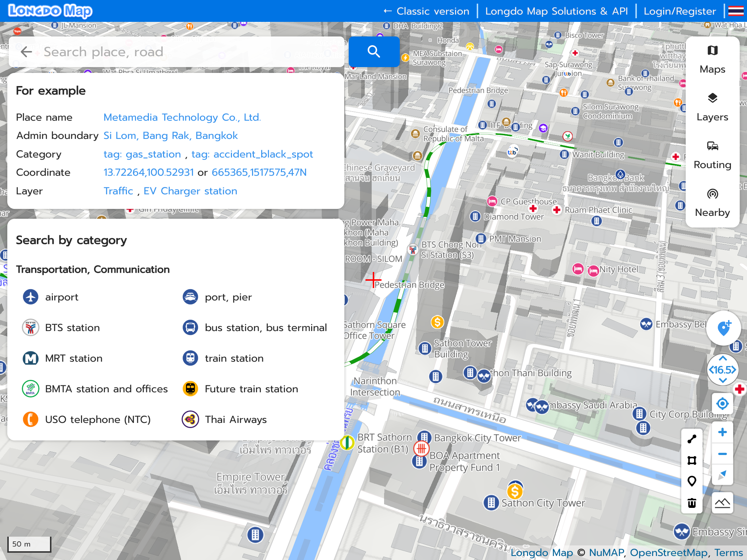This screenshot has width=747, height=560.
Task: Select the train station category
Action: coord(223,358)
